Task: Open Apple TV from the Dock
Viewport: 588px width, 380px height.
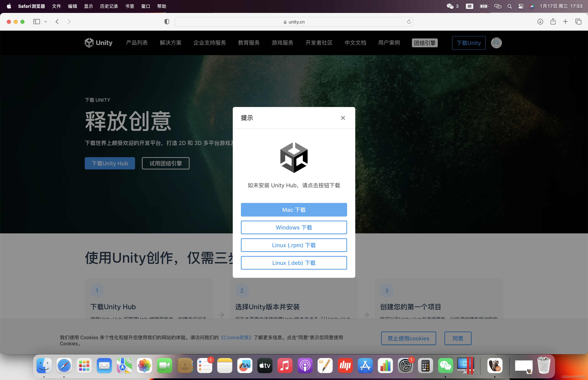Action: coord(265,365)
